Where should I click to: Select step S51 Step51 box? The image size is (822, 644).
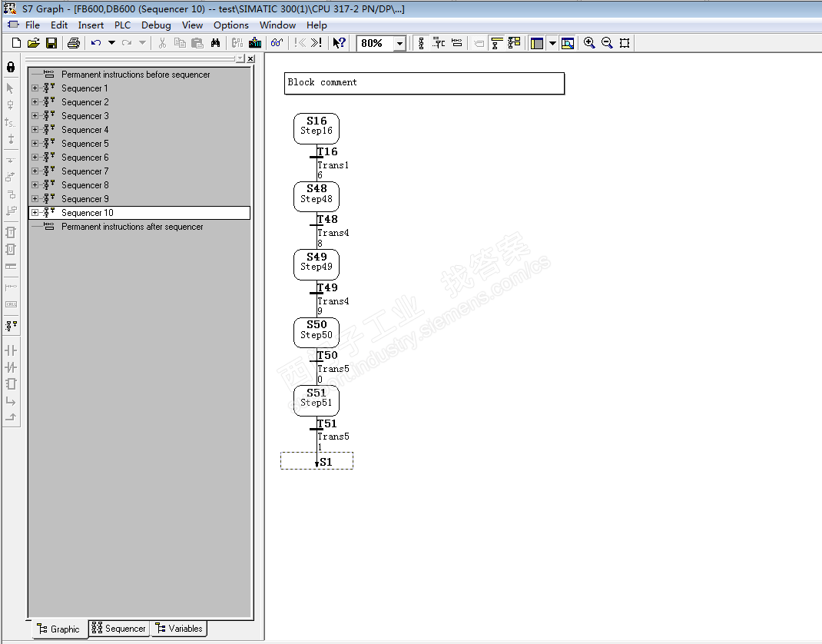(x=316, y=400)
